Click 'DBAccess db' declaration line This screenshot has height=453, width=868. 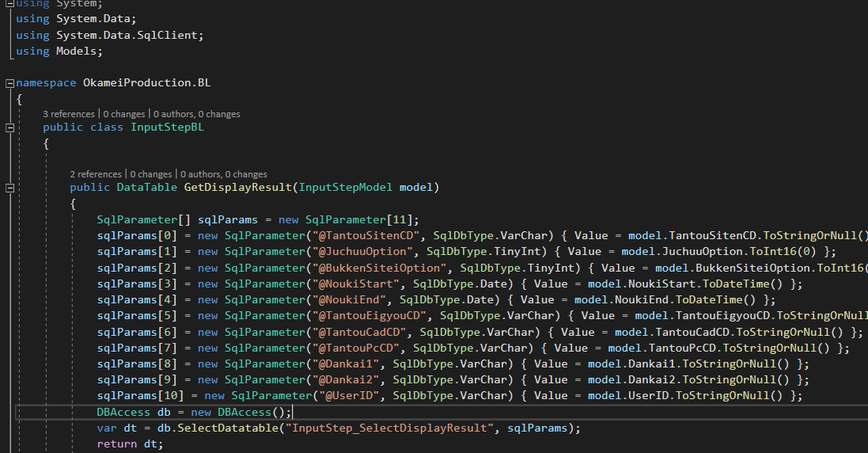(195, 412)
